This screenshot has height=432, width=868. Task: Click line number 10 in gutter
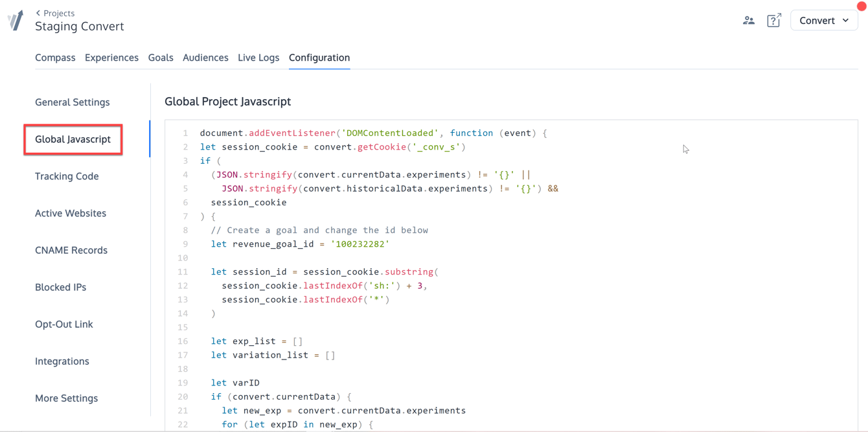click(x=183, y=258)
